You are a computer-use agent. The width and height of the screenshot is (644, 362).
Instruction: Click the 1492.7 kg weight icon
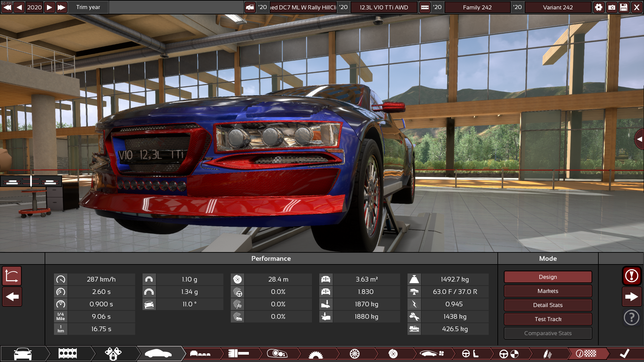pyautogui.click(x=414, y=279)
